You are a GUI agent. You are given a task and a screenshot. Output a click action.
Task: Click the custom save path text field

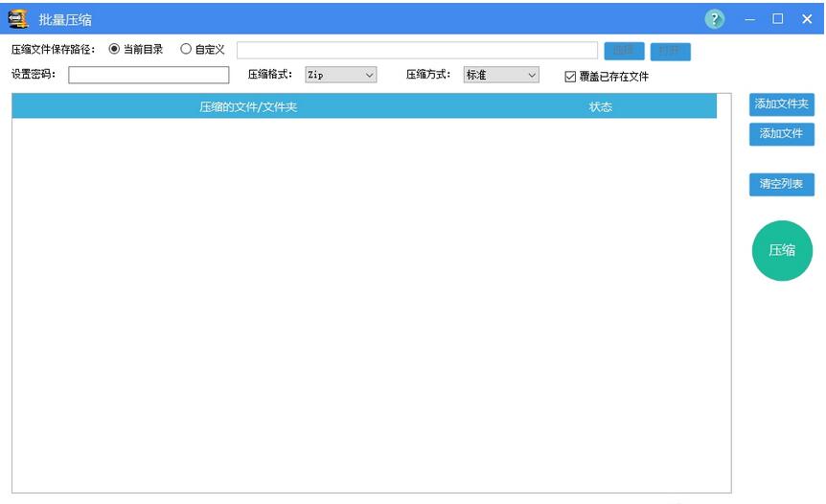(x=417, y=51)
